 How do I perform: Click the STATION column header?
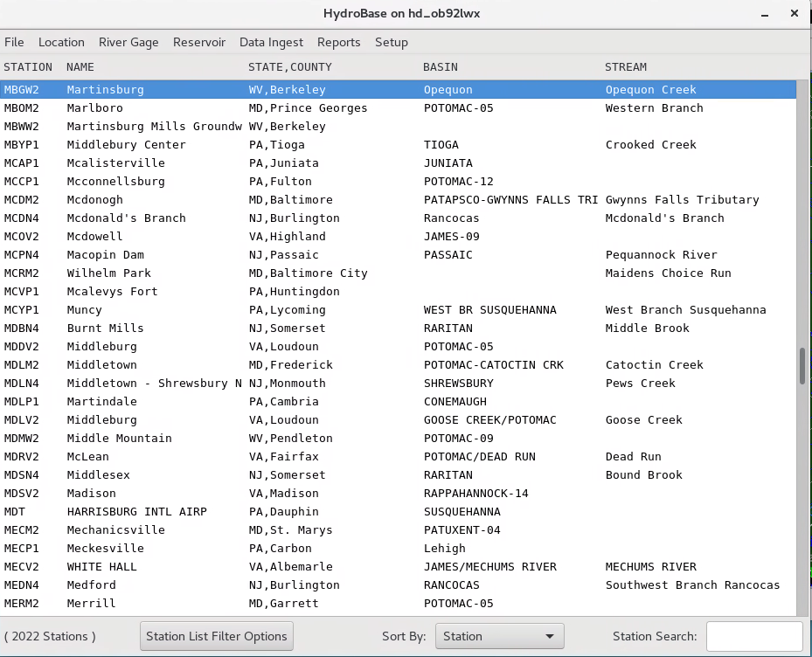coord(28,67)
